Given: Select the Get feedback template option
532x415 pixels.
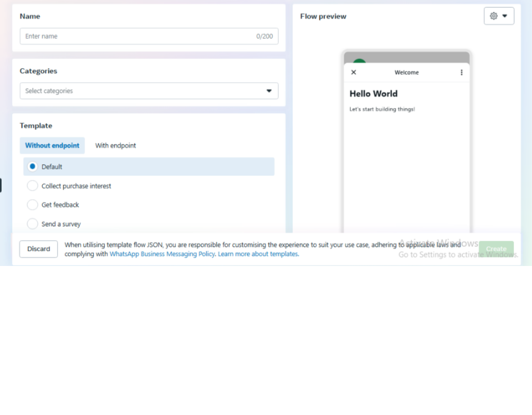Looking at the screenshot, I should pyautogui.click(x=33, y=205).
